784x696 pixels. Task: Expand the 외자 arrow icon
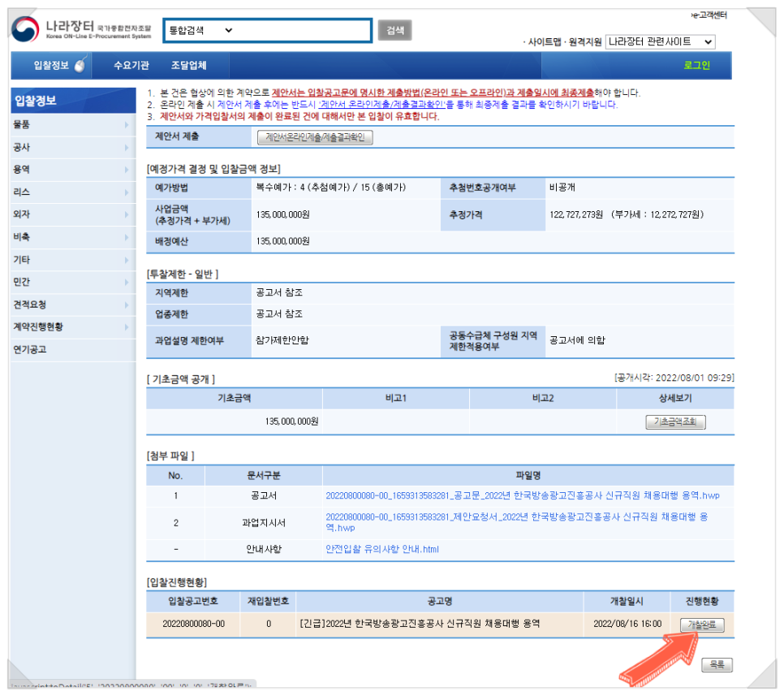click(127, 214)
